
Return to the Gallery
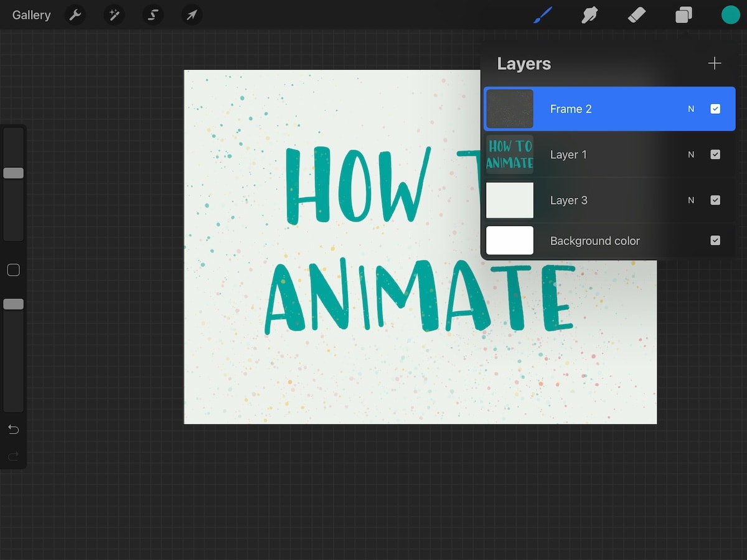(x=31, y=15)
